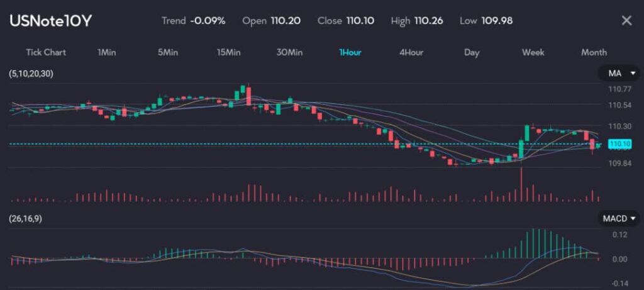The image size is (644, 290).
Task: Switch to the 15Min timeframe
Action: pos(228,52)
